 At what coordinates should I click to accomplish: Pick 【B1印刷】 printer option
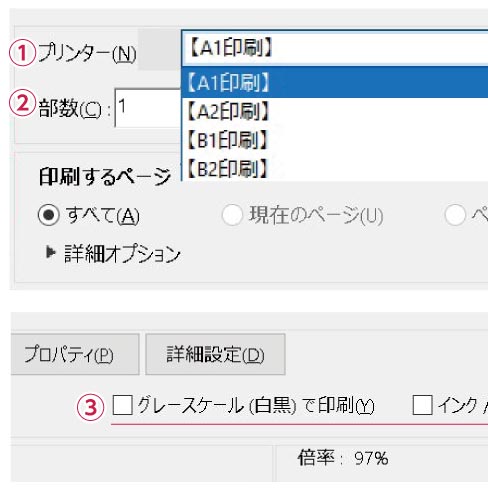point(335,140)
